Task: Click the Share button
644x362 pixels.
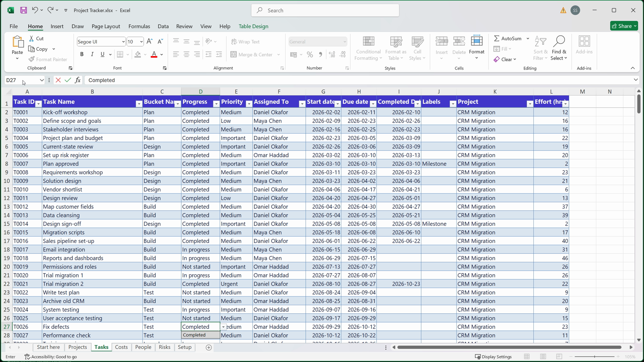Action: (x=624, y=26)
